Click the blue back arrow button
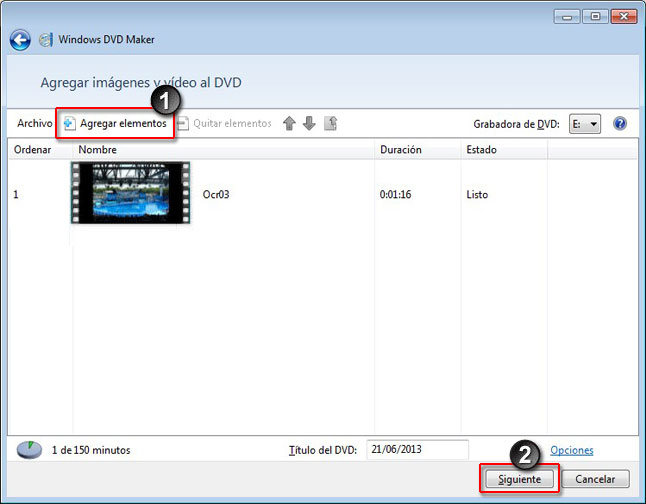 click(x=20, y=40)
